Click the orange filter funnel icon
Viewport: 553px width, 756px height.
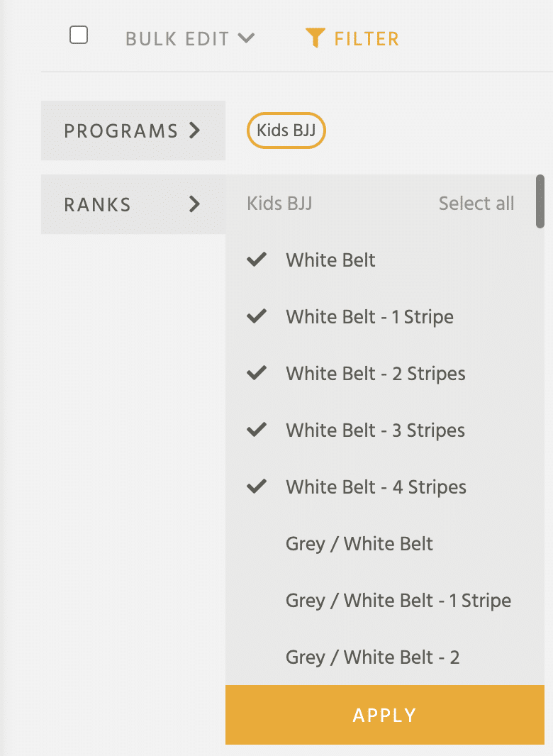click(315, 38)
